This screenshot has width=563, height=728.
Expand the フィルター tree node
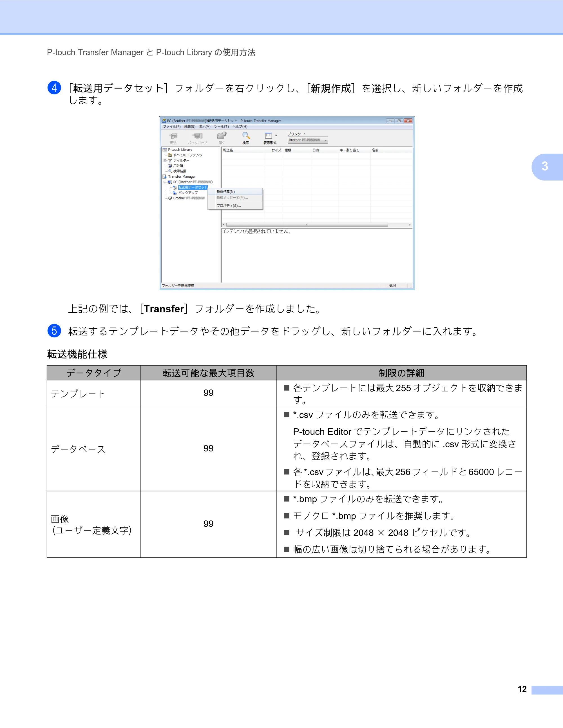(x=165, y=161)
